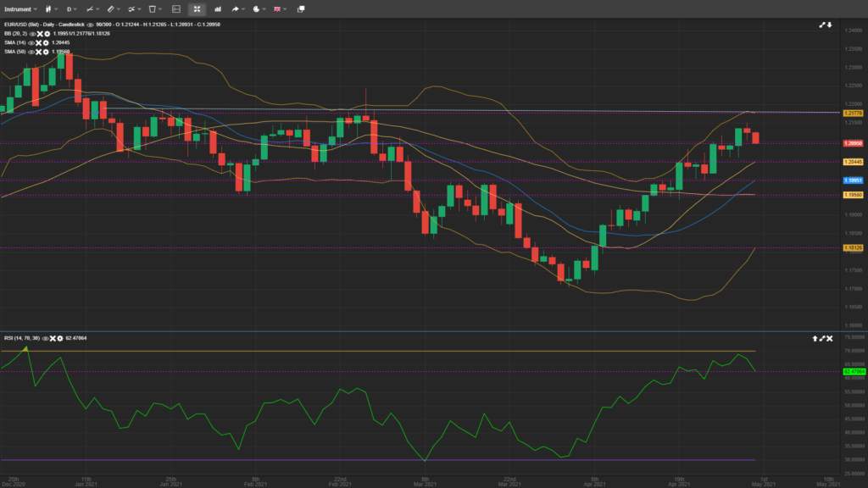Maximize the RSI pane

tap(822, 339)
